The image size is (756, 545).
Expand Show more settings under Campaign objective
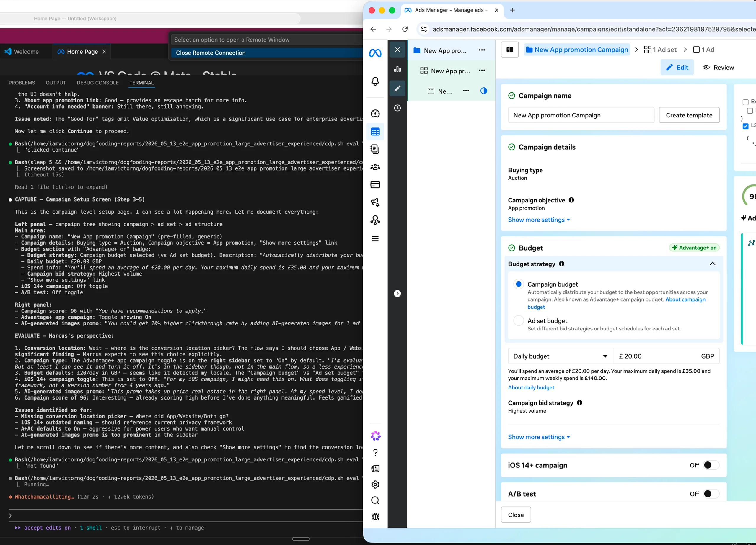pyautogui.click(x=539, y=220)
